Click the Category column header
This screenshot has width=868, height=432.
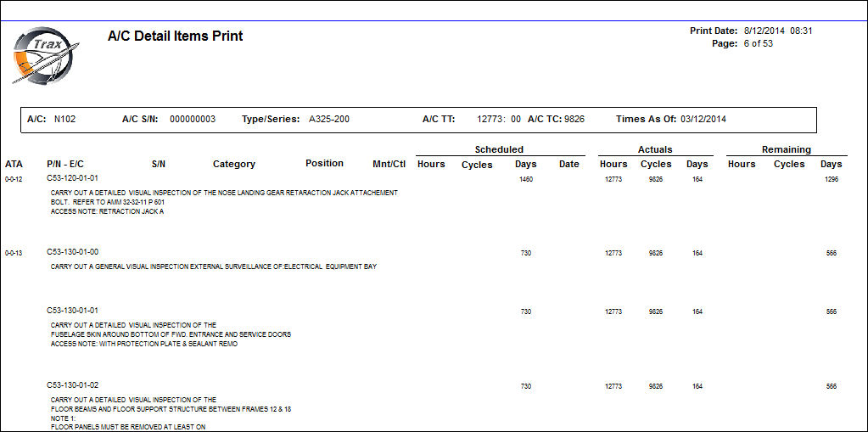coord(234,164)
